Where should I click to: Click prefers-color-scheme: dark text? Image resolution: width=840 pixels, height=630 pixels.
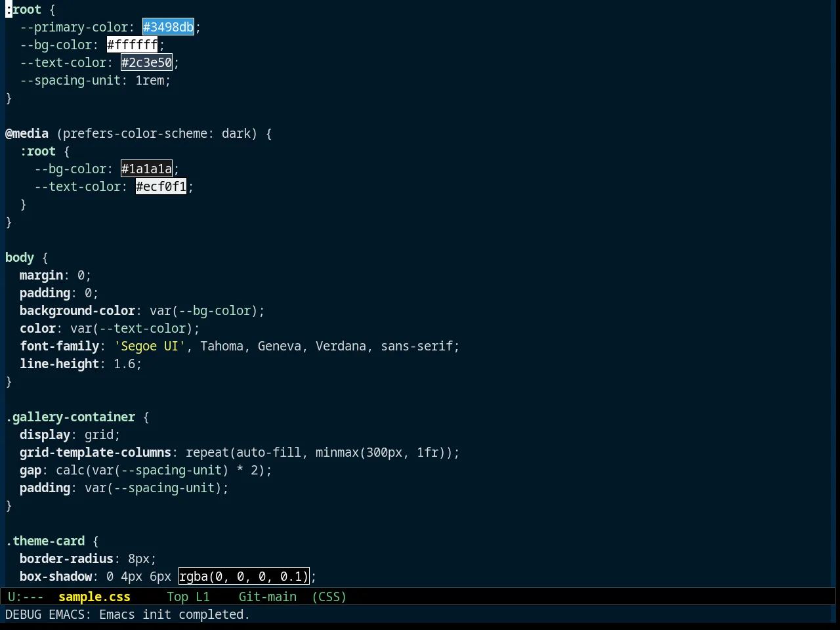pos(157,133)
